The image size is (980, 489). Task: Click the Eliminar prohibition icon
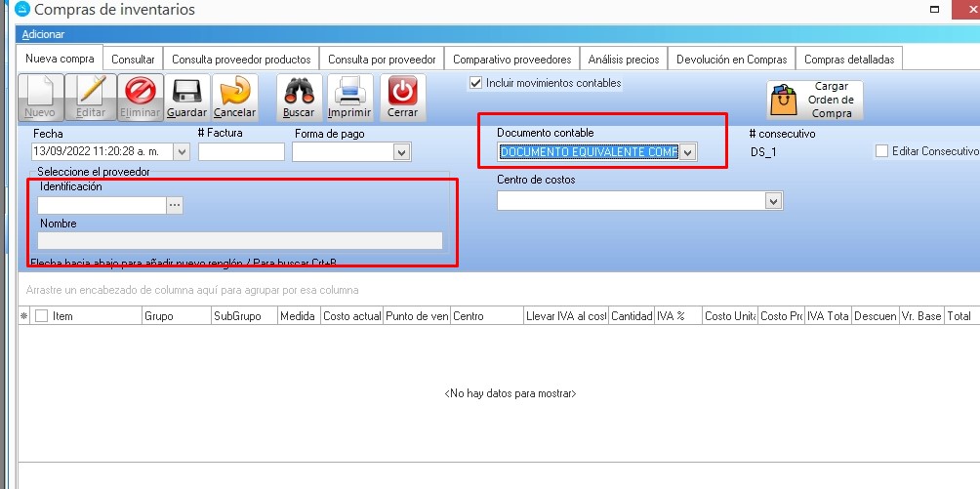point(141,93)
